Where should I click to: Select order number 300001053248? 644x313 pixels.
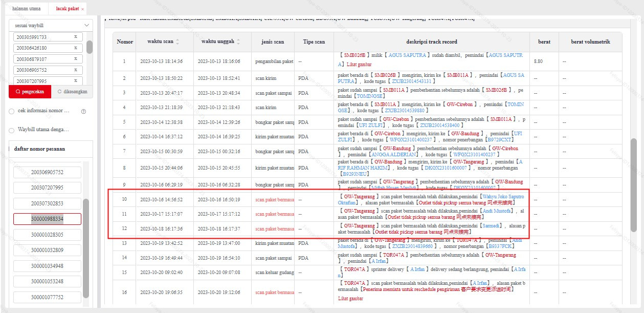pos(47,281)
